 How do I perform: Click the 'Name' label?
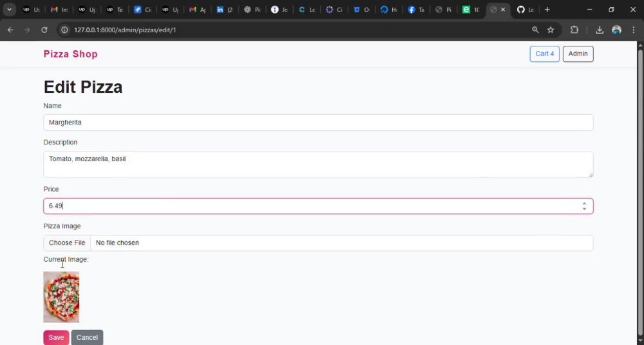tap(53, 106)
